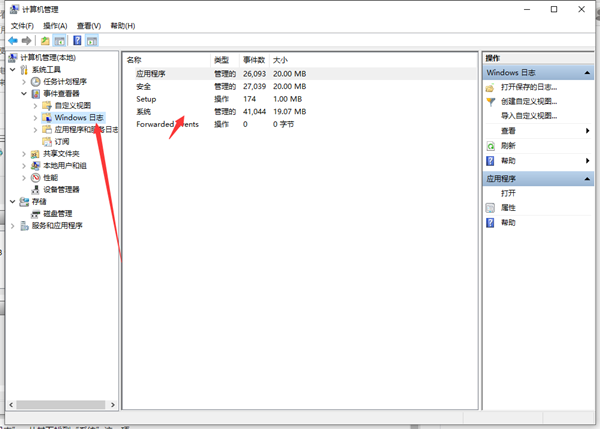Click the 属性 properties icon in actions pane
The width and height of the screenshot is (600, 429).
tap(490, 208)
